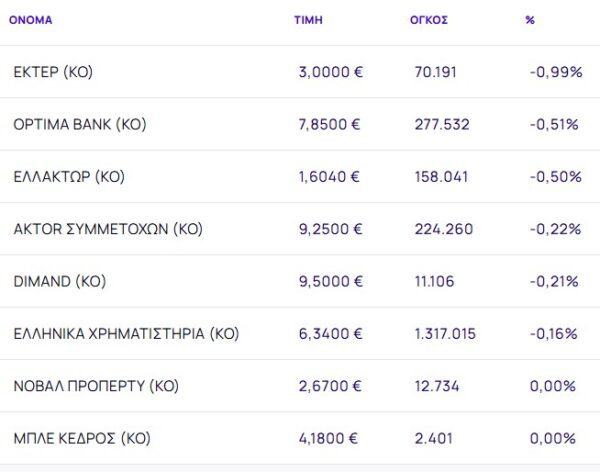Image resolution: width=600 pixels, height=472 pixels.
Task: Open ΜΠΛΕ ΚΕΔΡΟΣ (ΚΟ) stock
Action: click(82, 438)
